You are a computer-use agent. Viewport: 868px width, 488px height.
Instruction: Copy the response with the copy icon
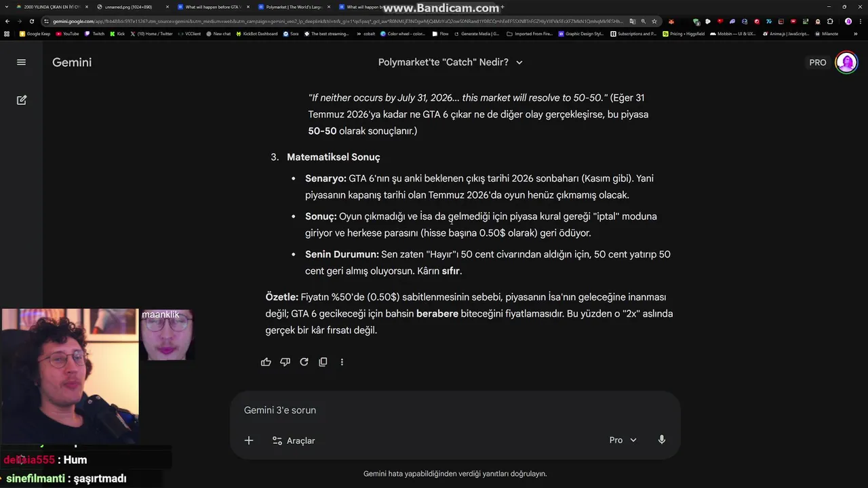pyautogui.click(x=323, y=362)
